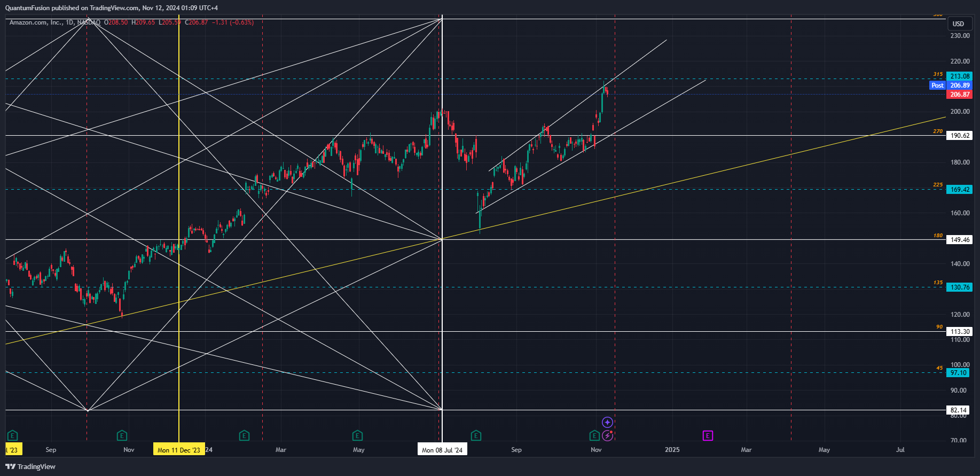Click the 160.00 price axis tick
980x476 pixels.
[960, 213]
